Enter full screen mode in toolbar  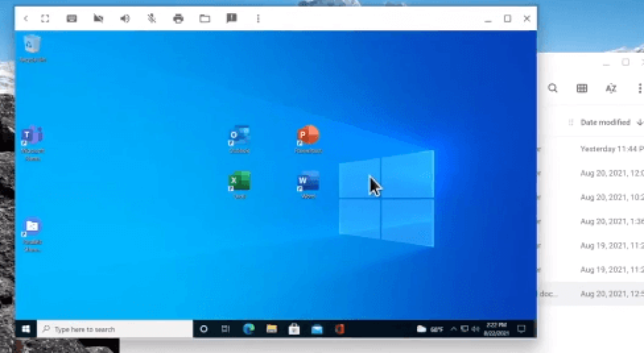pyautogui.click(x=45, y=18)
